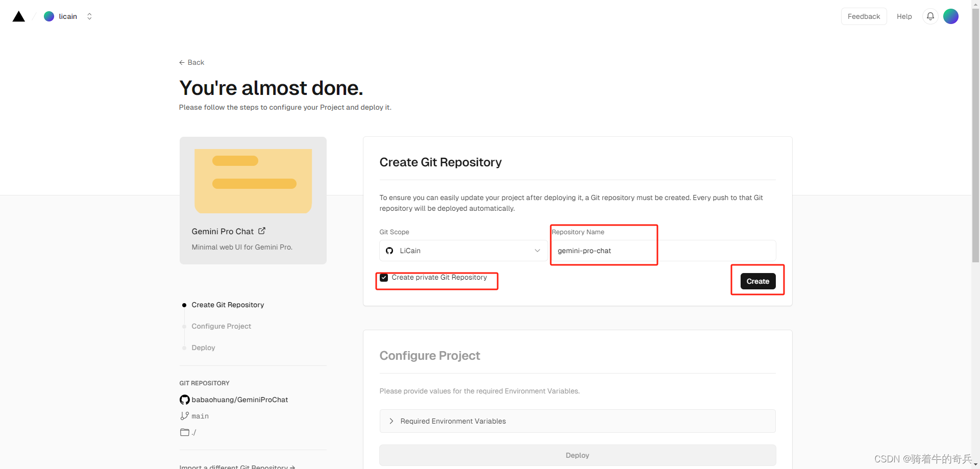Open the Help link
Screen dimensions: 980x469
[x=904, y=16]
